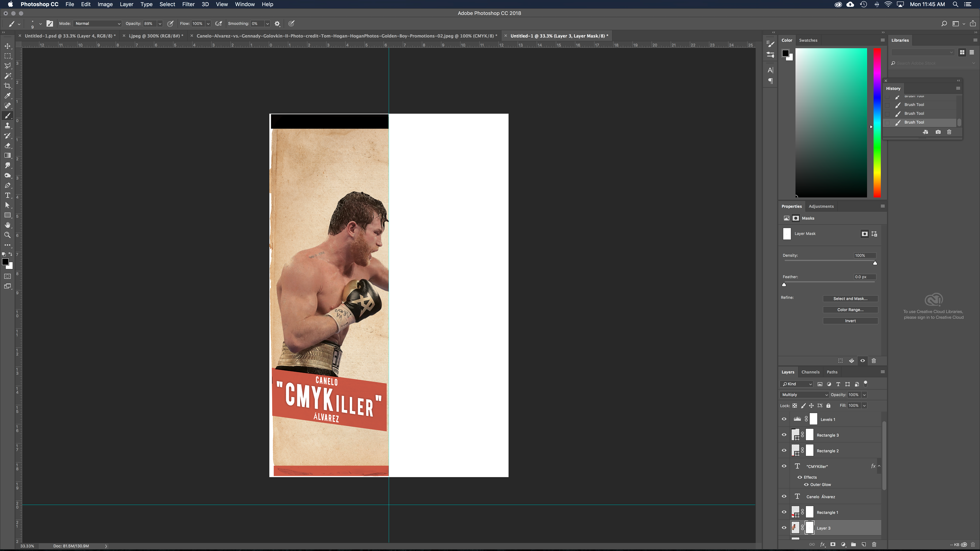
Task: Select the Zoom tool
Action: pyautogui.click(x=8, y=235)
